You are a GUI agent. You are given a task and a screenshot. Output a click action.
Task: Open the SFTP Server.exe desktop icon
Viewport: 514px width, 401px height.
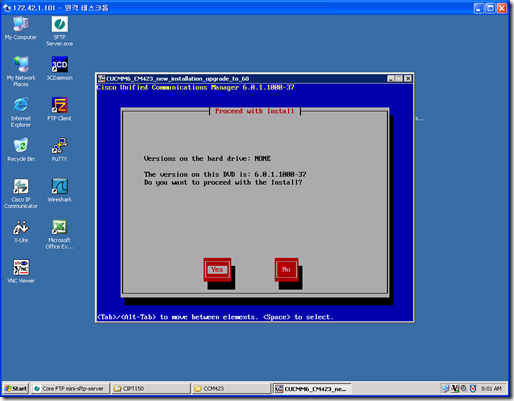[x=59, y=32]
